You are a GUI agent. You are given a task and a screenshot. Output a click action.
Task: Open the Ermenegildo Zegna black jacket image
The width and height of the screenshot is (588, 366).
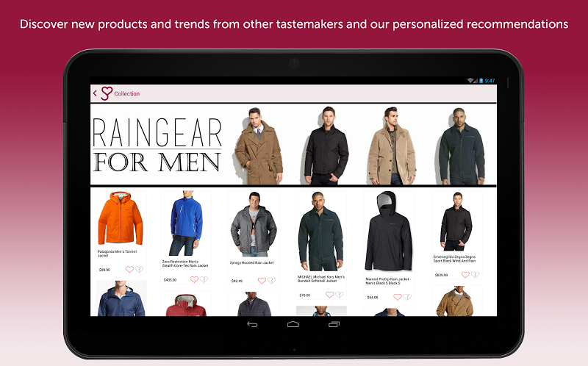click(456, 221)
